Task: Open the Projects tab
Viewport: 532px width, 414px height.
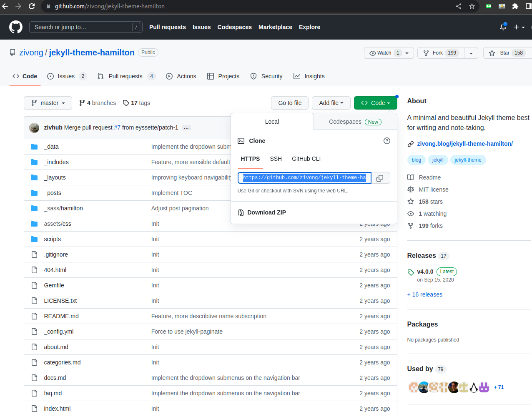Action: pyautogui.click(x=223, y=76)
